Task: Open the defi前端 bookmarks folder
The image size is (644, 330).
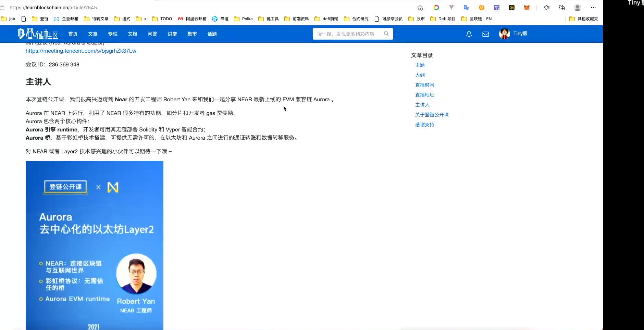Action: pyautogui.click(x=326, y=19)
